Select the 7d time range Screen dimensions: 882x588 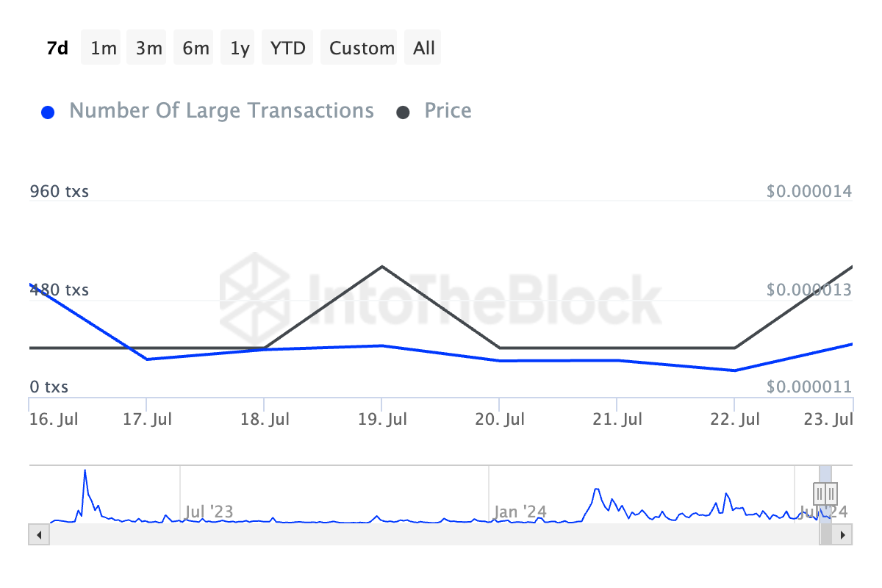point(57,48)
